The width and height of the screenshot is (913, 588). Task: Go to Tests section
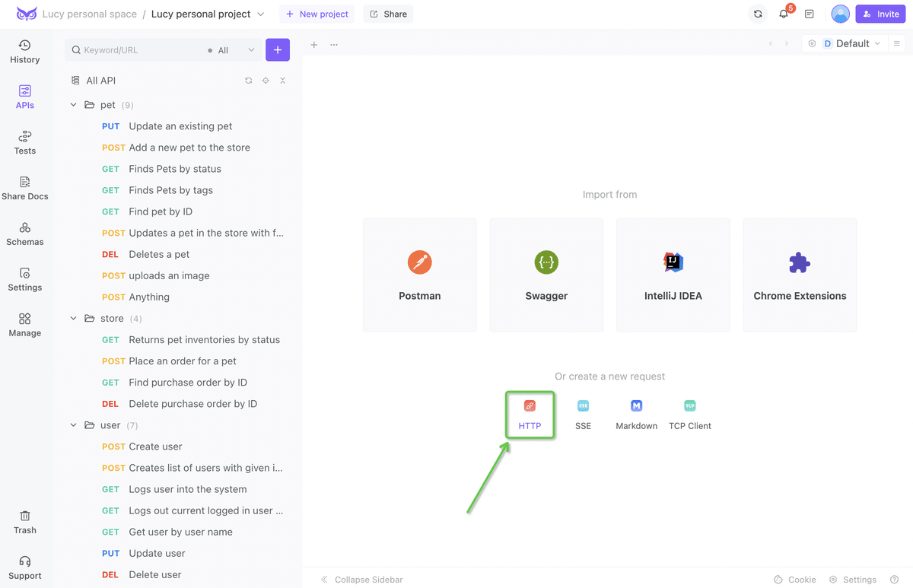click(x=25, y=143)
